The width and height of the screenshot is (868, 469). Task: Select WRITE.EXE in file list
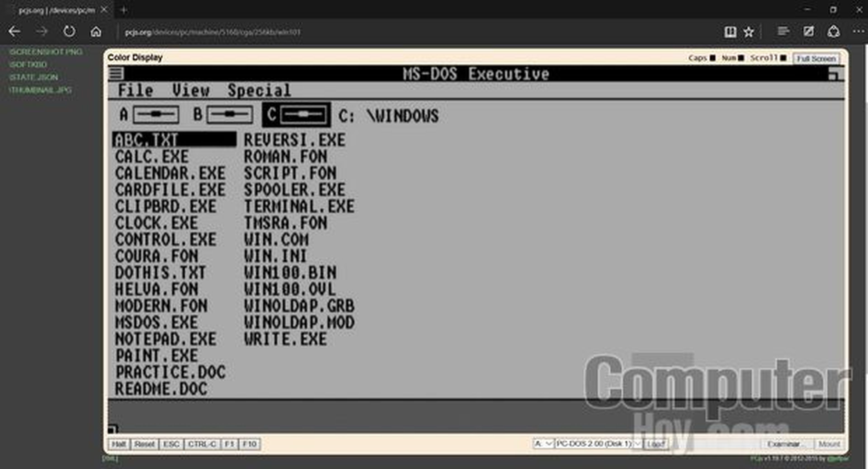[x=285, y=339]
